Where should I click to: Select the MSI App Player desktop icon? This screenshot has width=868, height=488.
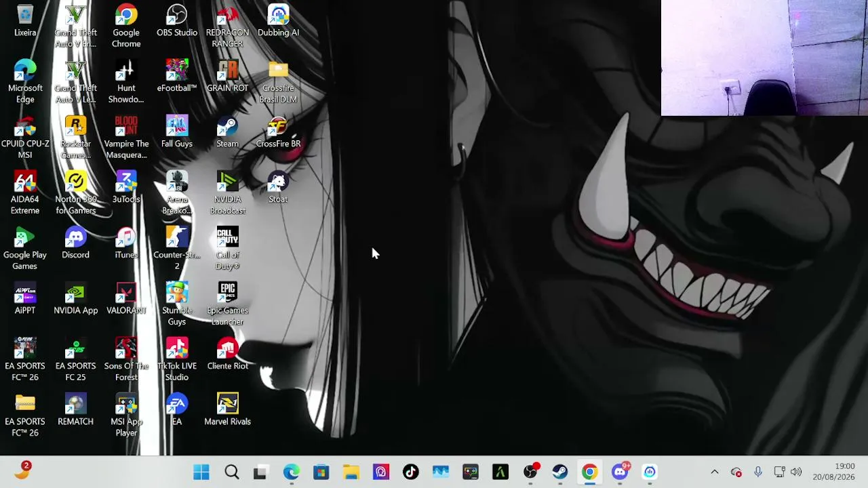click(x=126, y=415)
